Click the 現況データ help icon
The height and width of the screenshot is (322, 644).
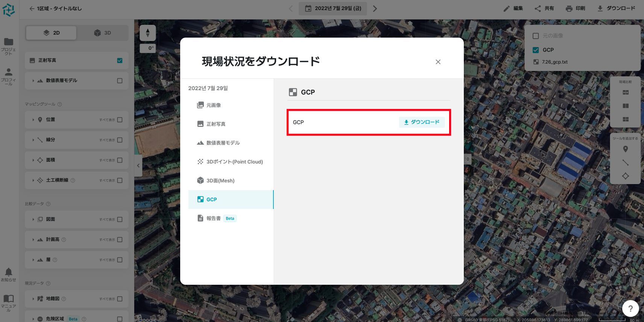click(x=48, y=284)
